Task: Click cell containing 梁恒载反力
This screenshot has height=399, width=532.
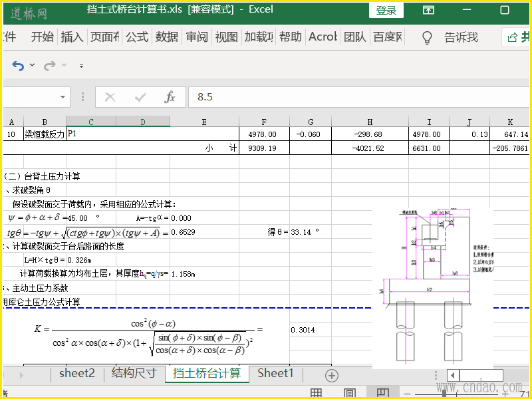Action: (x=45, y=134)
